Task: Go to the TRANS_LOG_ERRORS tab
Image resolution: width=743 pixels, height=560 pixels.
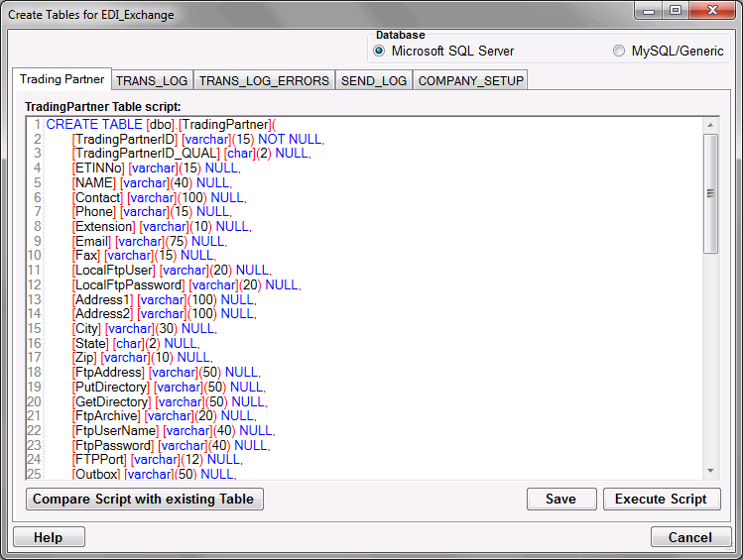Action: 264,80
